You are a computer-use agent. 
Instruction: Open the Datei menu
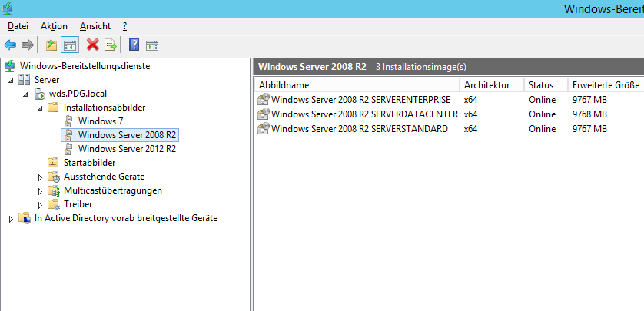coord(18,26)
